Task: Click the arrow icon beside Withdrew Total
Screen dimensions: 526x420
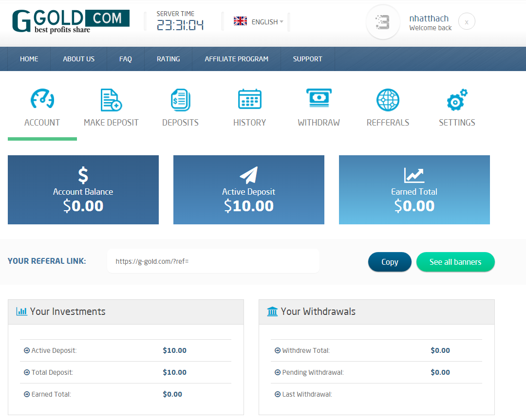Action: pos(278,350)
